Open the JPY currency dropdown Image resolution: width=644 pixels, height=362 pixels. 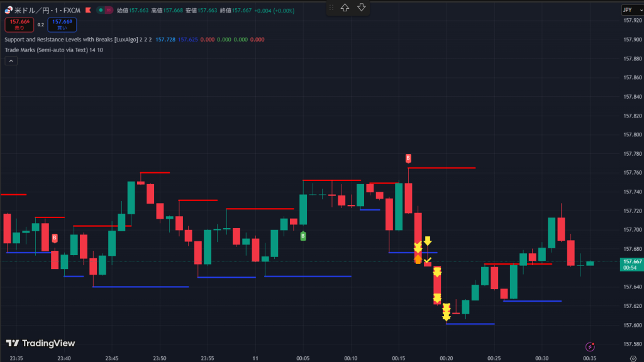[630, 9]
